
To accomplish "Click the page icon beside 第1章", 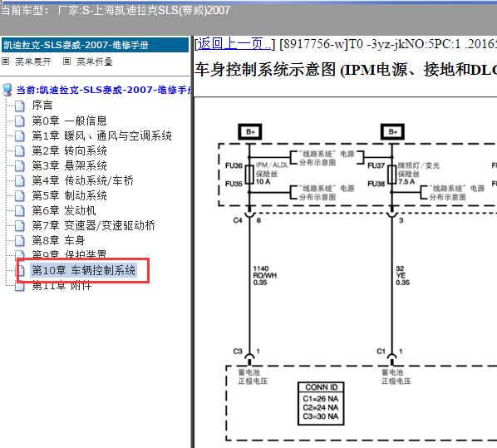I will pyautogui.click(x=20, y=136).
